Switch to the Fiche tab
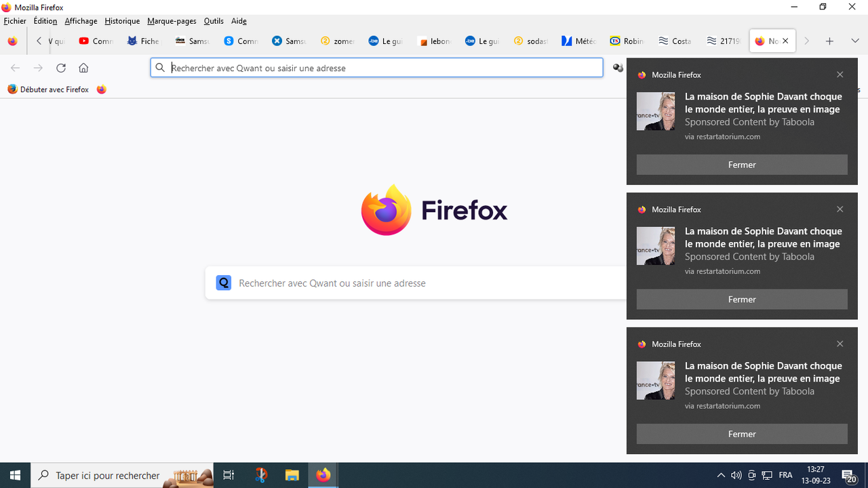Image resolution: width=868 pixels, height=488 pixels. [x=143, y=41]
